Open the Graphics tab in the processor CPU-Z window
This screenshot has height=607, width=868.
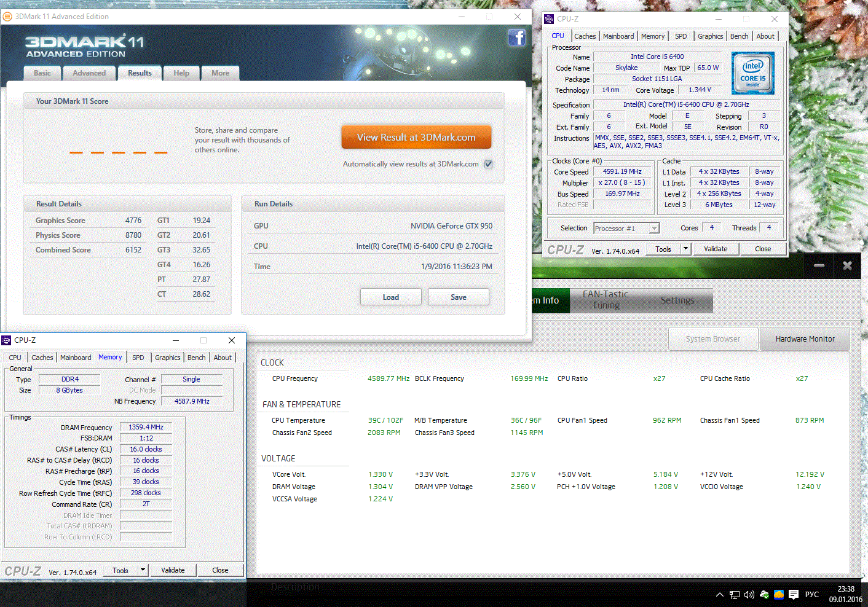pos(711,36)
